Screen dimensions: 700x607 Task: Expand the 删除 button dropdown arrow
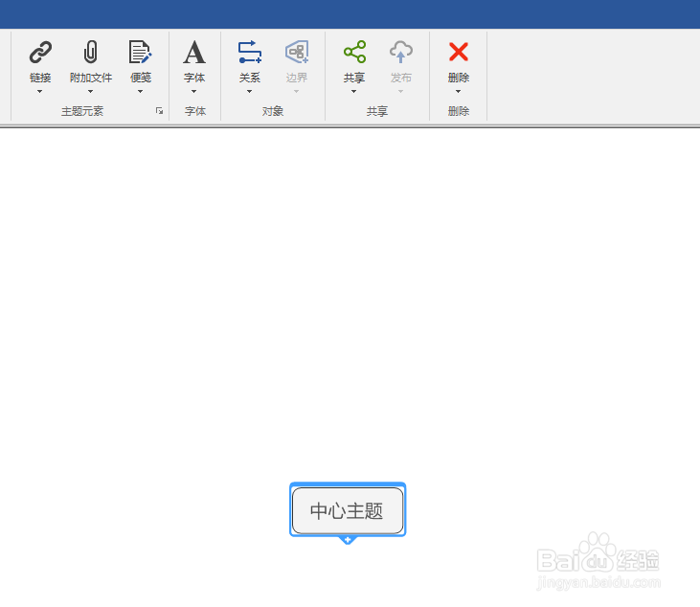[458, 92]
